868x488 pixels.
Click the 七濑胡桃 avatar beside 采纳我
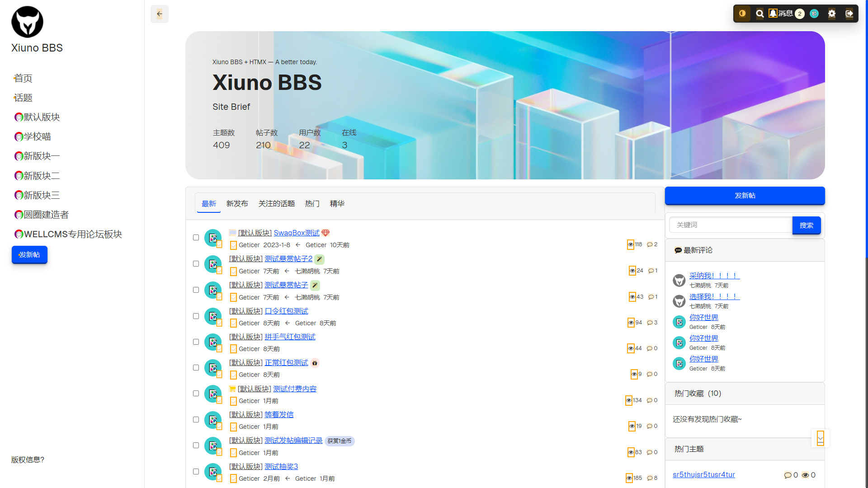679,280
